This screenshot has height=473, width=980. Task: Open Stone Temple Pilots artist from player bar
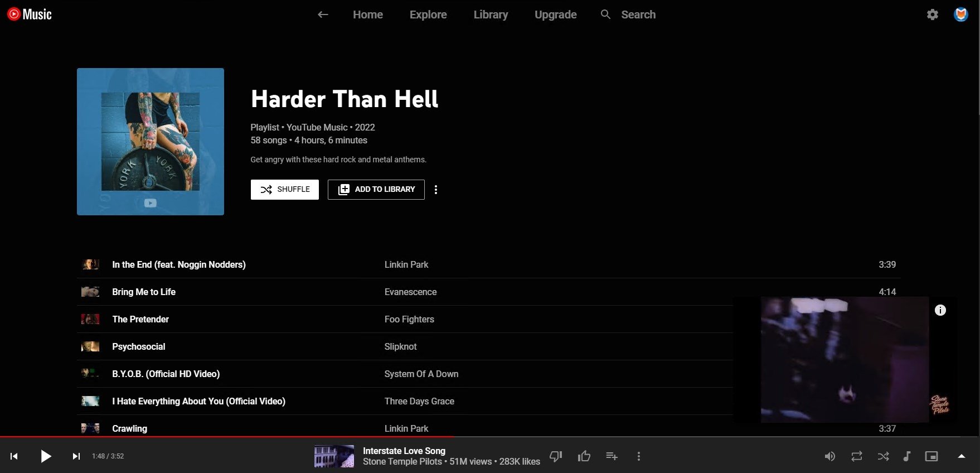coord(402,462)
